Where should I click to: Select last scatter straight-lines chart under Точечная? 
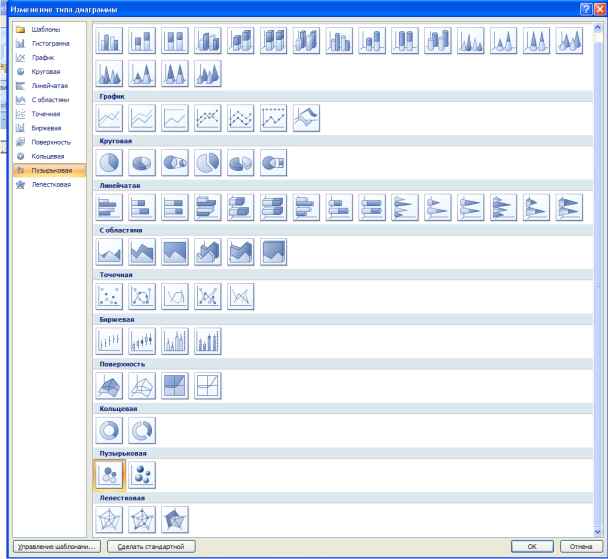tap(240, 297)
